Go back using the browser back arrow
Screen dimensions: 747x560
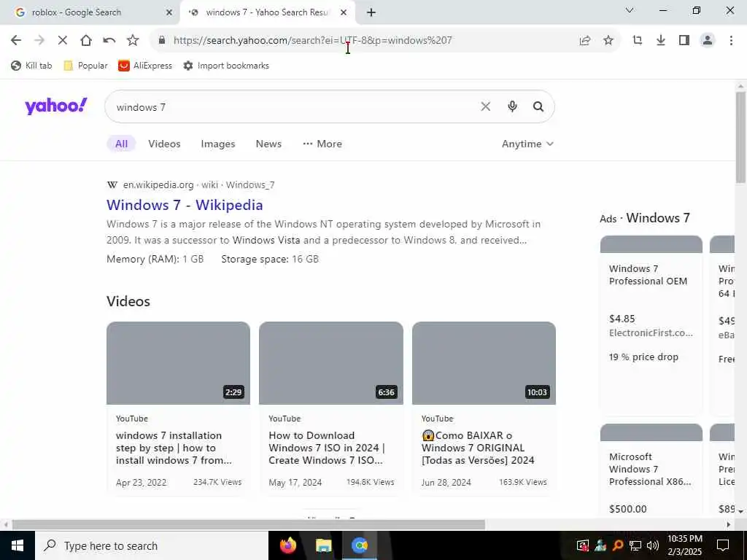tap(16, 41)
